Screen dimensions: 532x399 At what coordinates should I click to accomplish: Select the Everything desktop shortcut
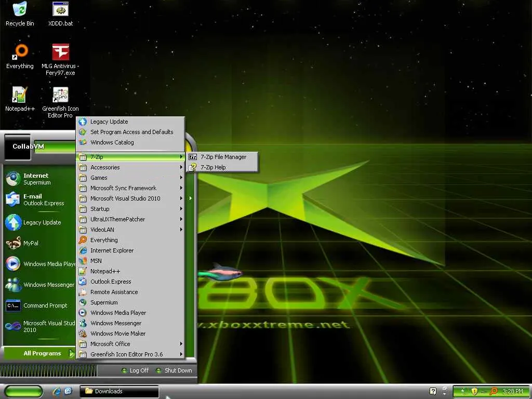click(x=20, y=56)
